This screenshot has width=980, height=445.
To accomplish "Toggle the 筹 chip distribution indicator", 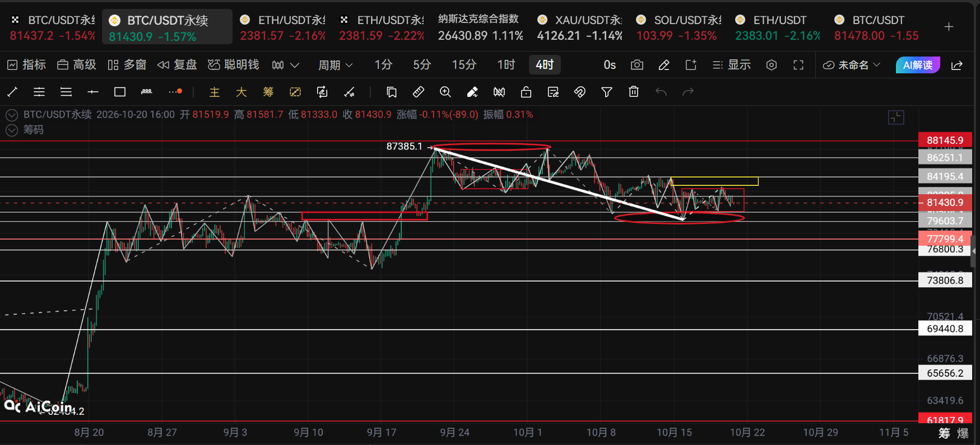I will [x=268, y=92].
